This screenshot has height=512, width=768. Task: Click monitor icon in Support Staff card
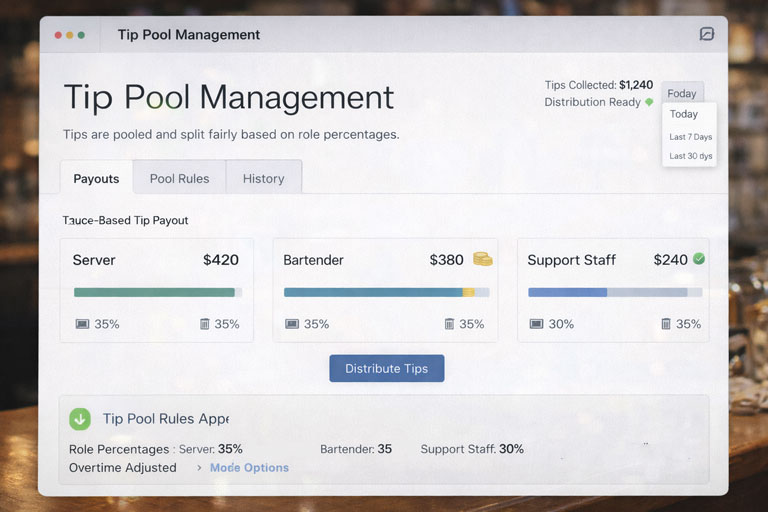click(536, 324)
